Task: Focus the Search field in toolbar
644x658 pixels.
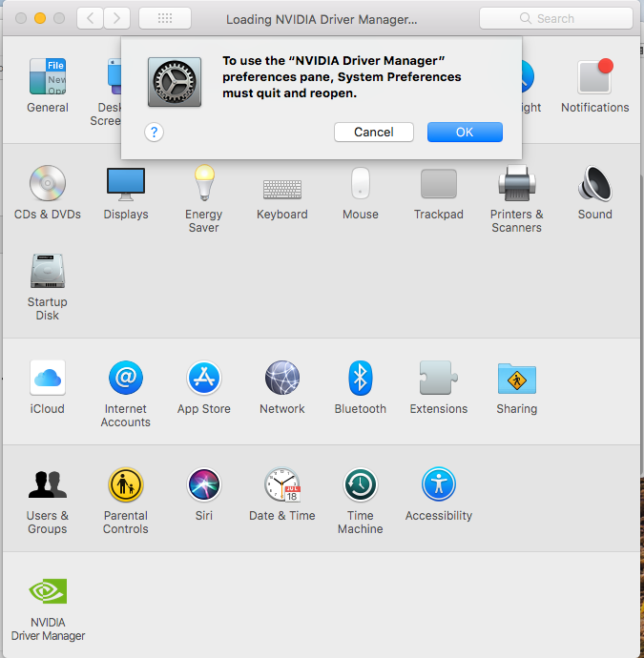Action: (x=556, y=18)
